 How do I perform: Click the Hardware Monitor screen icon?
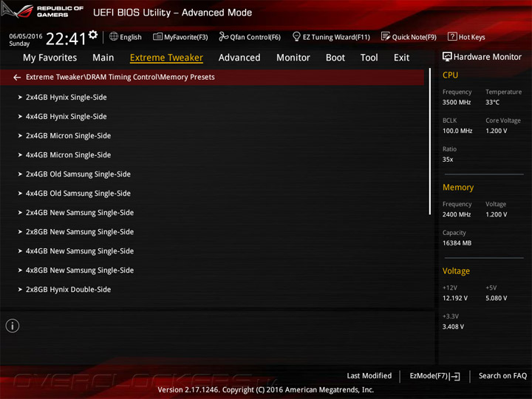tap(447, 57)
